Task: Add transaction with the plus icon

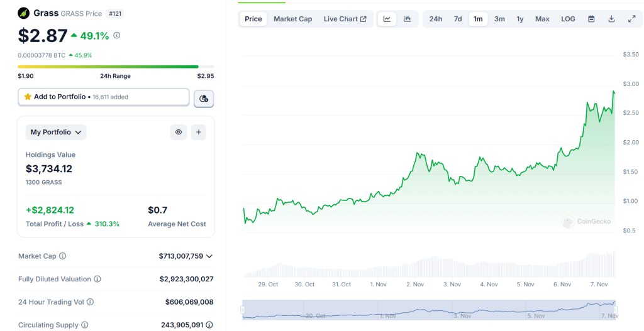Action: (x=199, y=132)
